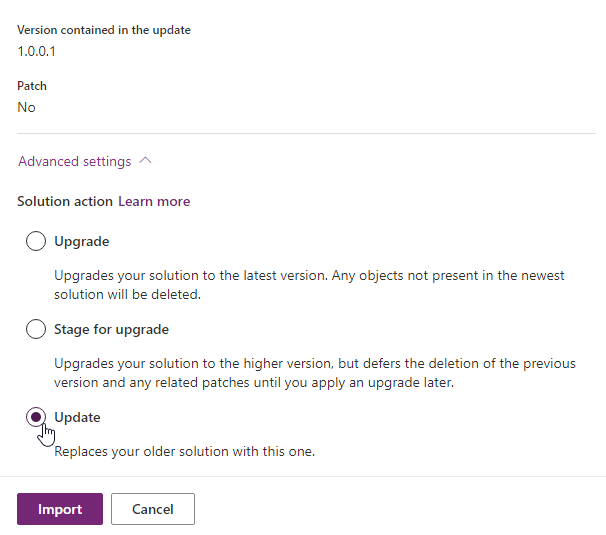Click the bold Update option label
This screenshot has width=606, height=535.
(x=77, y=417)
